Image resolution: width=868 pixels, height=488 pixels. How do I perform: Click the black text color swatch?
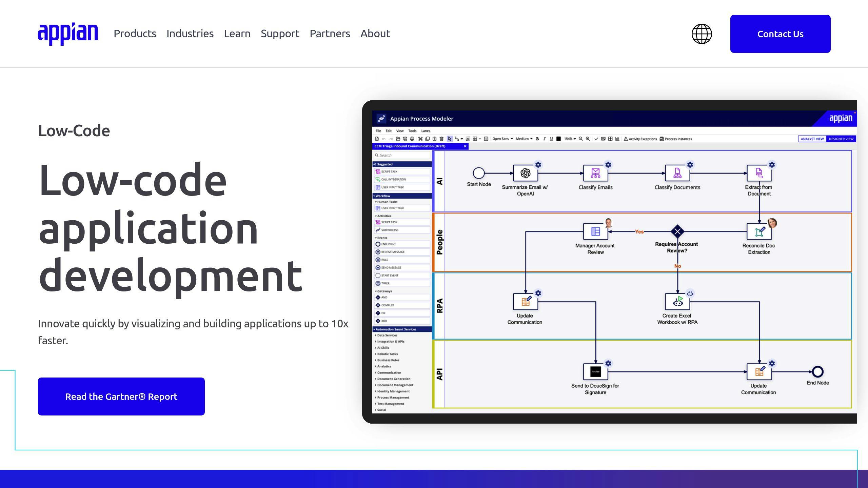point(558,139)
